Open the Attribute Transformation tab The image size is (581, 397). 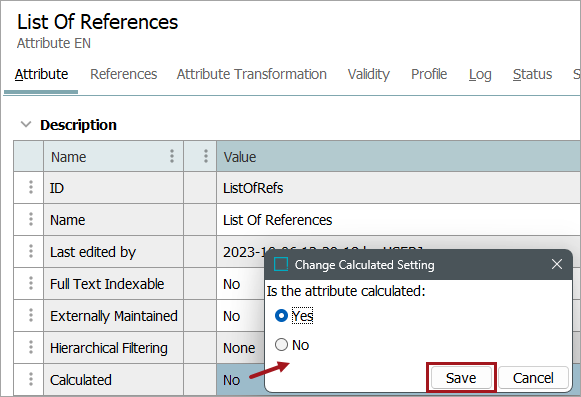point(252,74)
